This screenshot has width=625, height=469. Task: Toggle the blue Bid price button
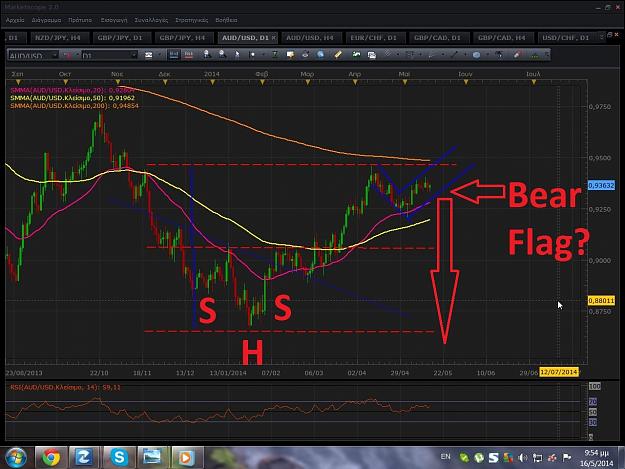(x=174, y=55)
